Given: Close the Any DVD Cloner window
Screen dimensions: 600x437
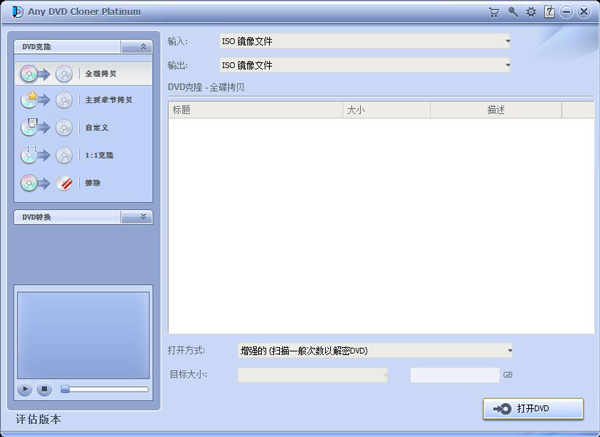Looking at the screenshot, I should [584, 12].
